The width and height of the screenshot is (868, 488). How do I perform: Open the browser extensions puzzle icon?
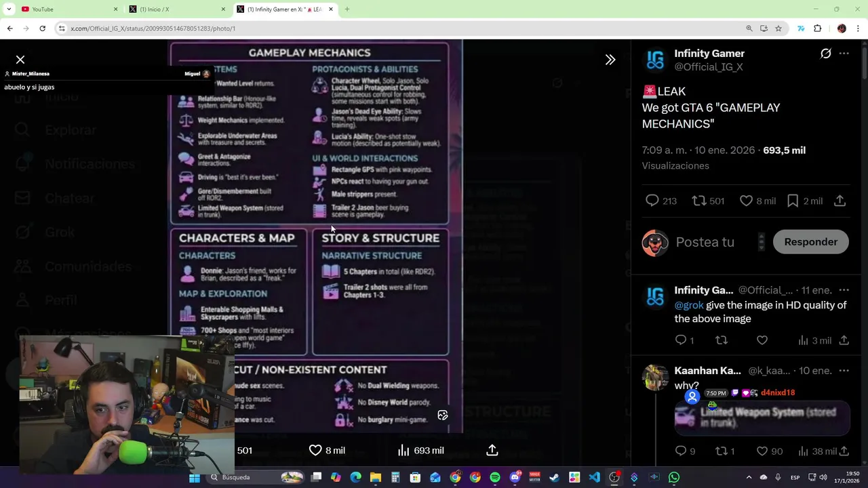pos(817,28)
